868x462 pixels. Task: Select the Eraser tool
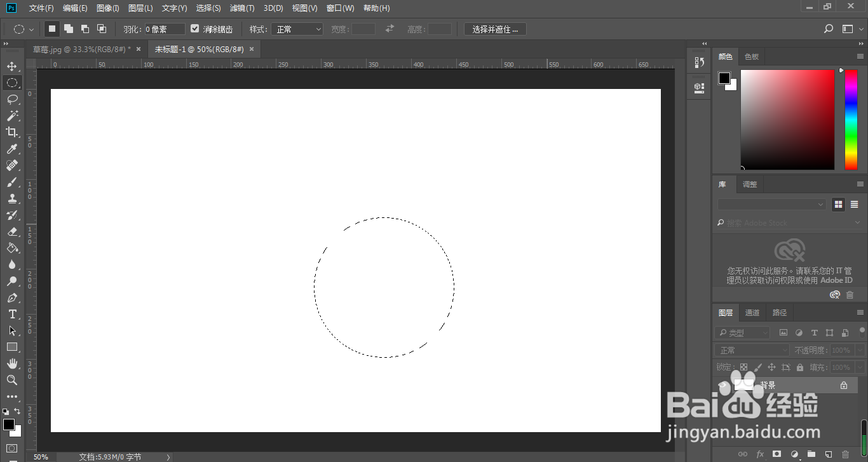click(x=12, y=231)
